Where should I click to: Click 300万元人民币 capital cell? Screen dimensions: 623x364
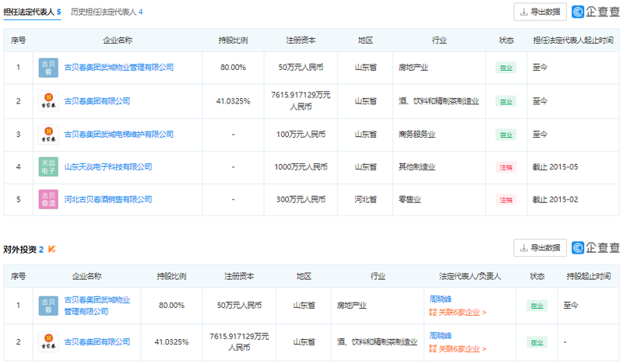click(301, 200)
